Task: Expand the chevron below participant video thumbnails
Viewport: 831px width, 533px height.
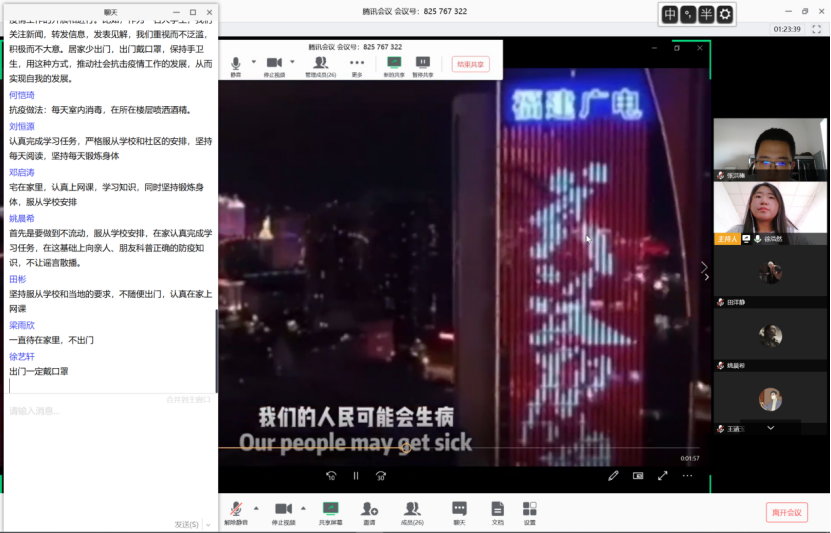Action: pyautogui.click(x=770, y=428)
